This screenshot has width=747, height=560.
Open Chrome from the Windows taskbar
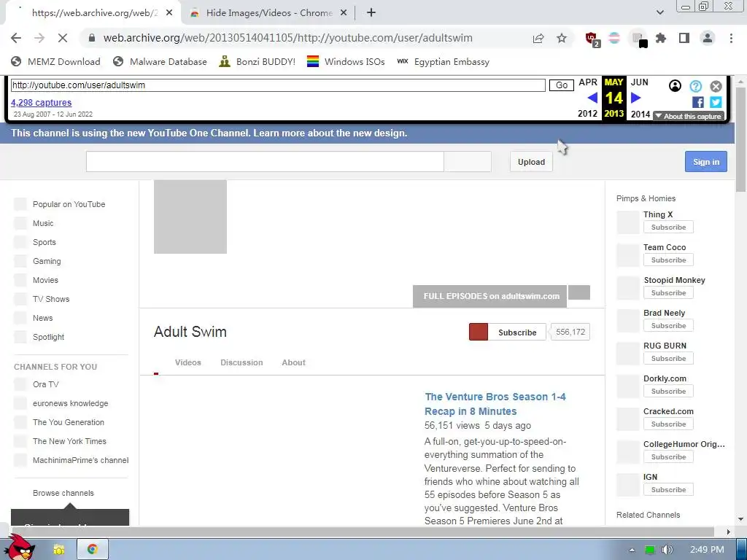pos(93,549)
